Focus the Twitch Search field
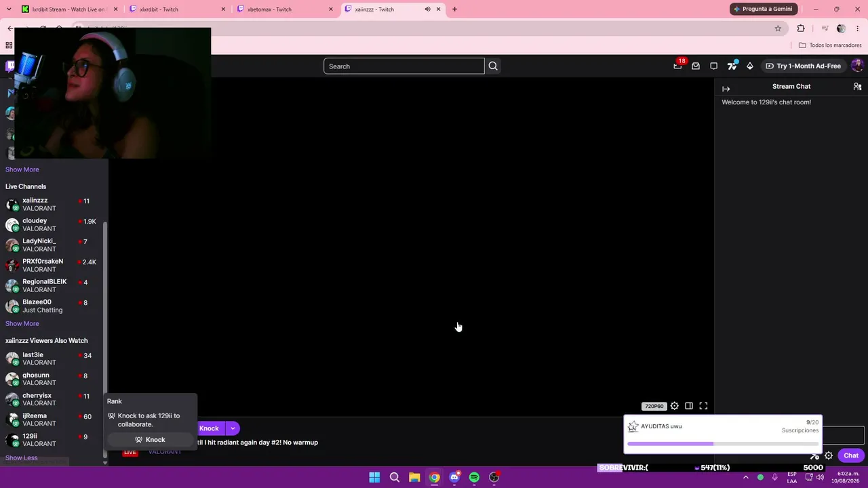 tap(404, 66)
